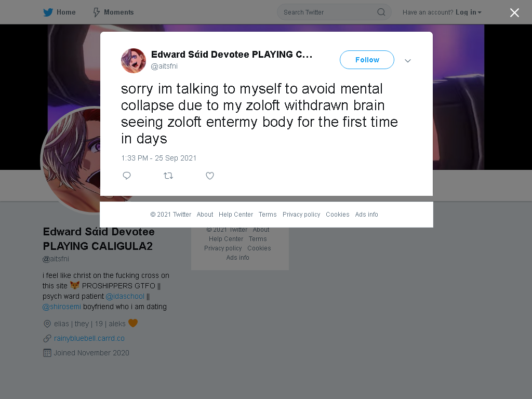532x399 pixels.
Task: Open the Log in dropdown
Action: click(469, 12)
